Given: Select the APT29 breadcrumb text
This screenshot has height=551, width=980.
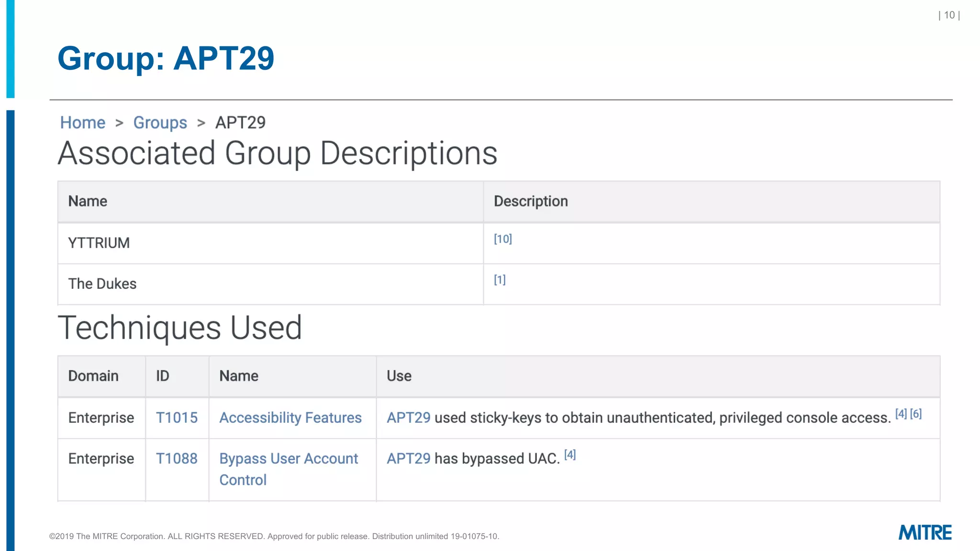Looking at the screenshot, I should point(240,123).
